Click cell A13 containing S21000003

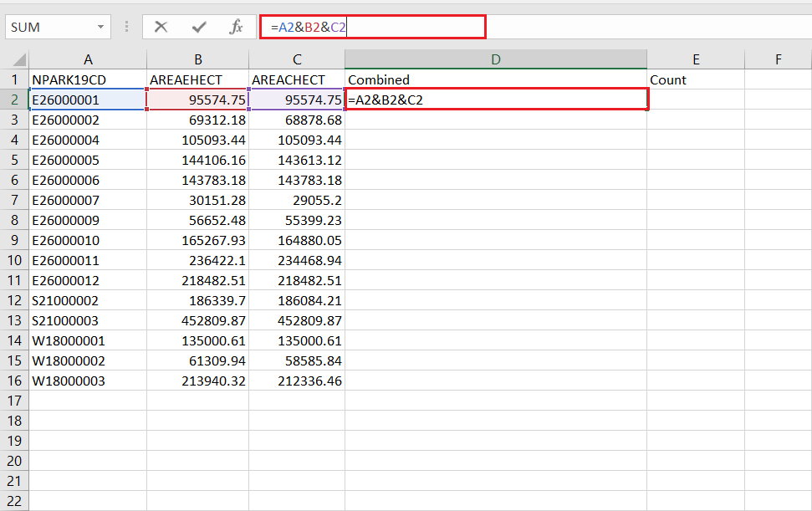88,320
